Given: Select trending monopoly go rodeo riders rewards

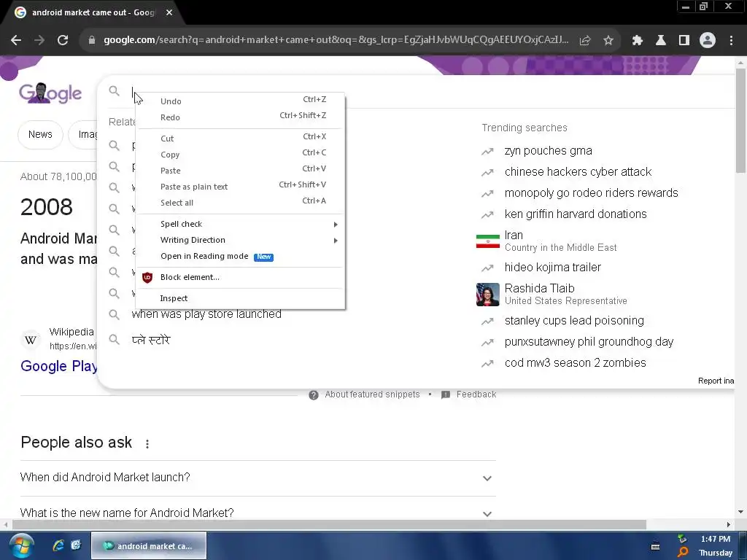Looking at the screenshot, I should 591,192.
